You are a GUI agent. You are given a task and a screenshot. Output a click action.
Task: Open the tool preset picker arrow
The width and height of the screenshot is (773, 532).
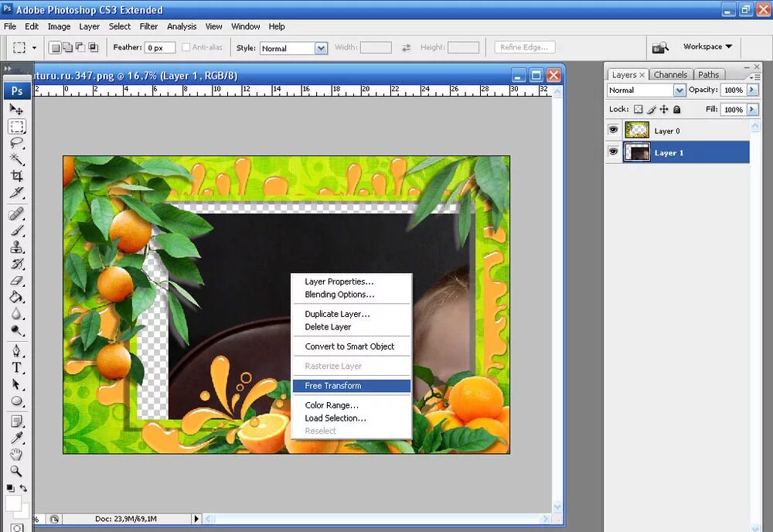click(34, 48)
